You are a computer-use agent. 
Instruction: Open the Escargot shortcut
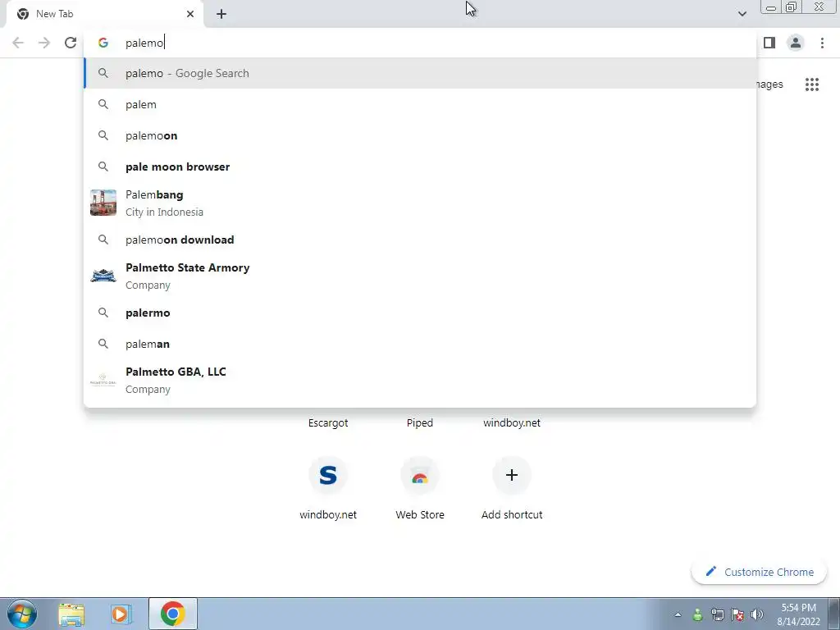(x=328, y=422)
